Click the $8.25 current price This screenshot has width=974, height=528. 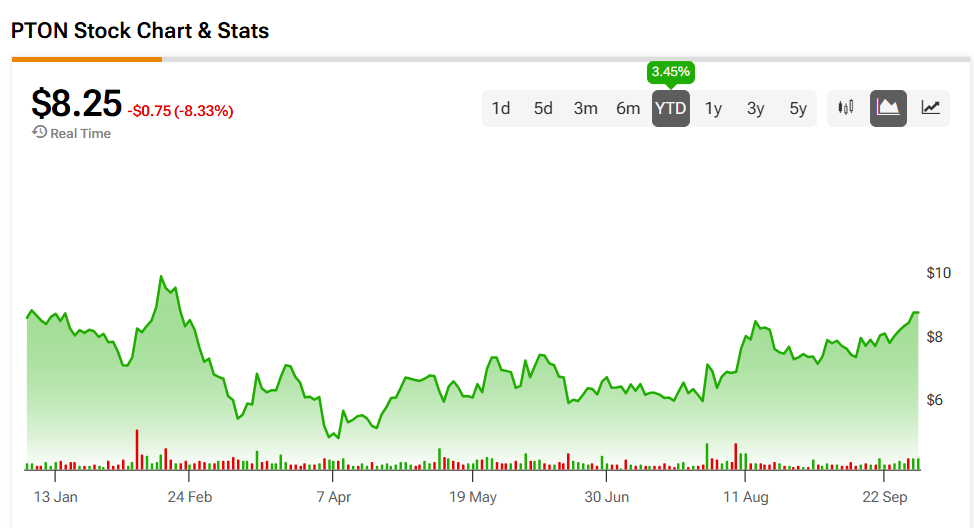pyautogui.click(x=76, y=104)
